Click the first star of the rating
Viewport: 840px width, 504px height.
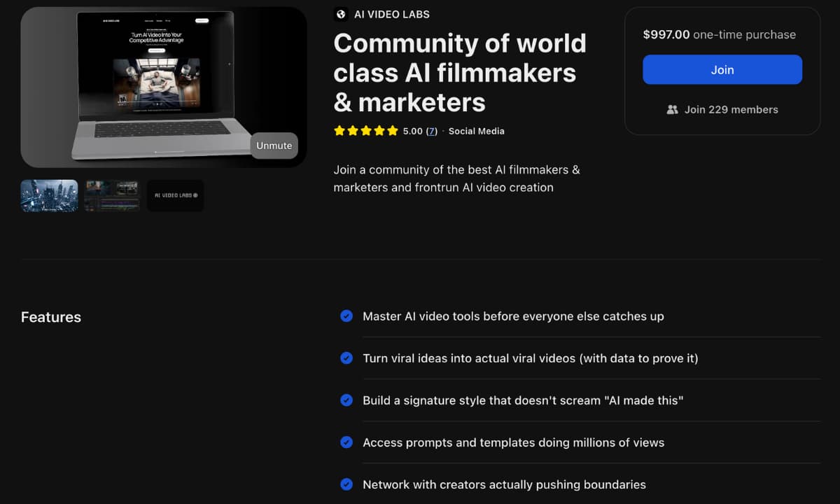pyautogui.click(x=339, y=130)
